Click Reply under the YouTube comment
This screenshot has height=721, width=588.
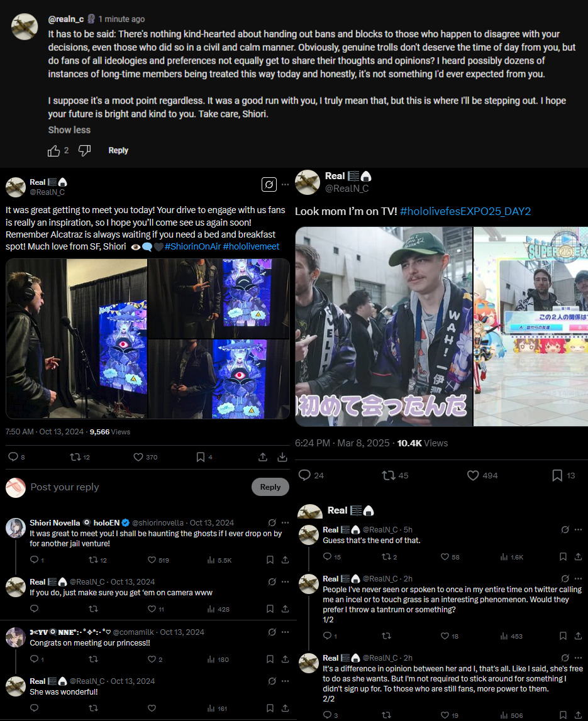point(118,150)
